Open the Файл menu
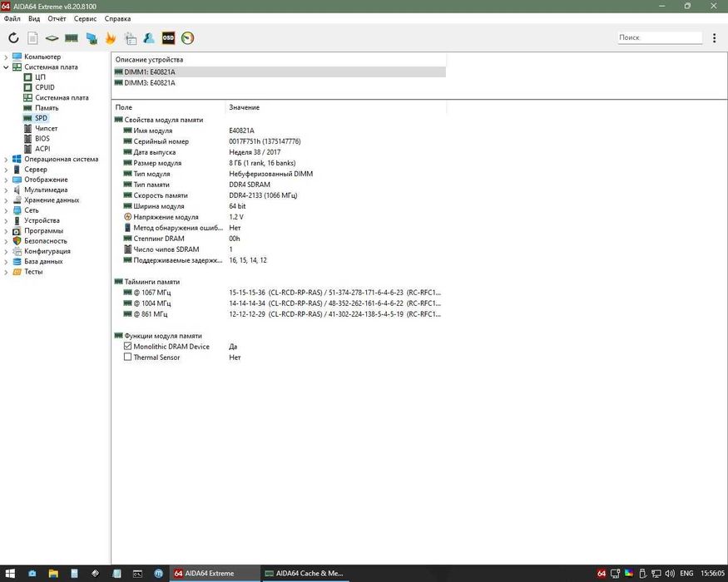This screenshot has width=728, height=582. (12, 18)
